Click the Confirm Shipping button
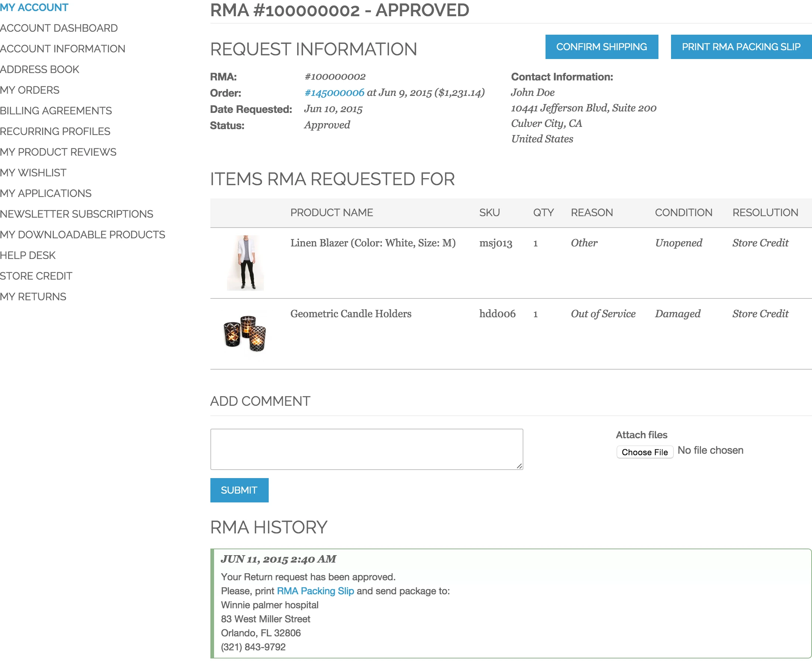 602,46
